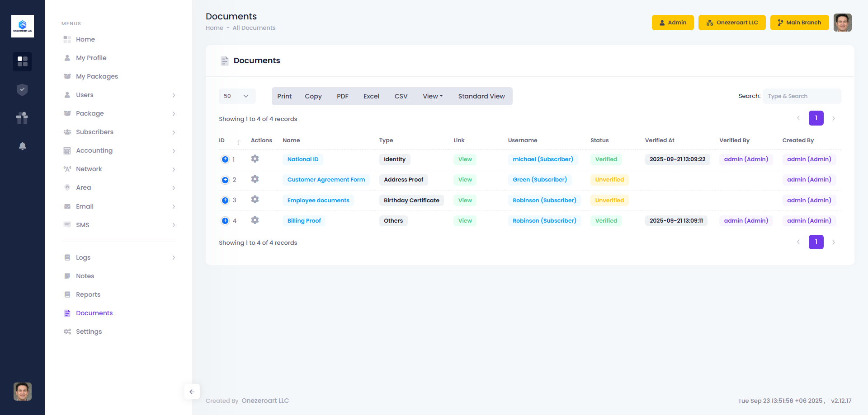Open the shield security icon in sidebar
868x415 pixels.
point(22,90)
